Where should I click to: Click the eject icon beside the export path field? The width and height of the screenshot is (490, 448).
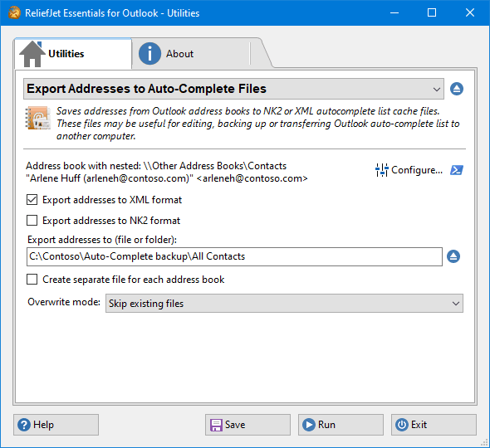click(453, 256)
